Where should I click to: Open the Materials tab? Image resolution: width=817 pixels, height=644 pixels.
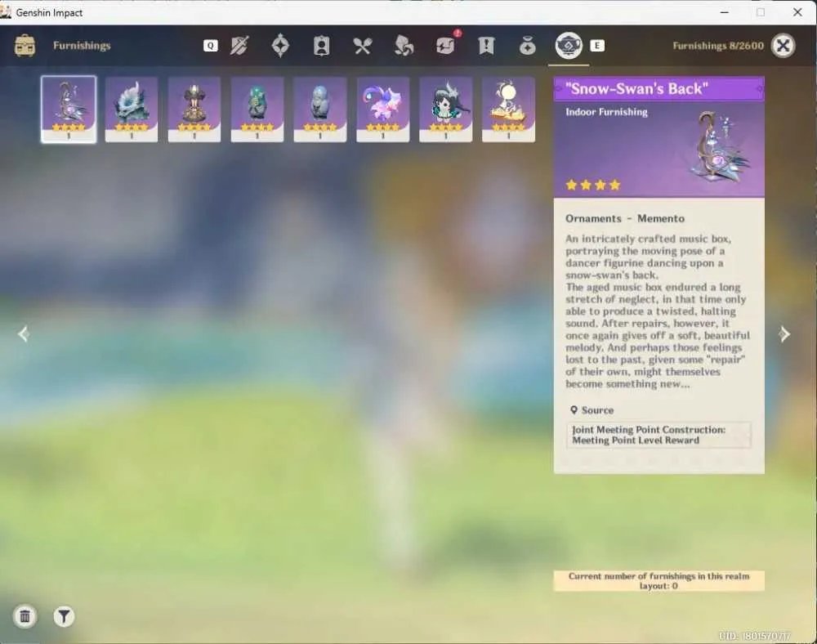404,46
